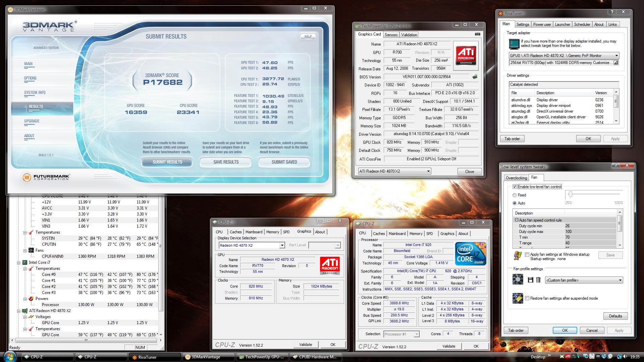Click Duty cycle min value field

pyautogui.click(x=590, y=226)
